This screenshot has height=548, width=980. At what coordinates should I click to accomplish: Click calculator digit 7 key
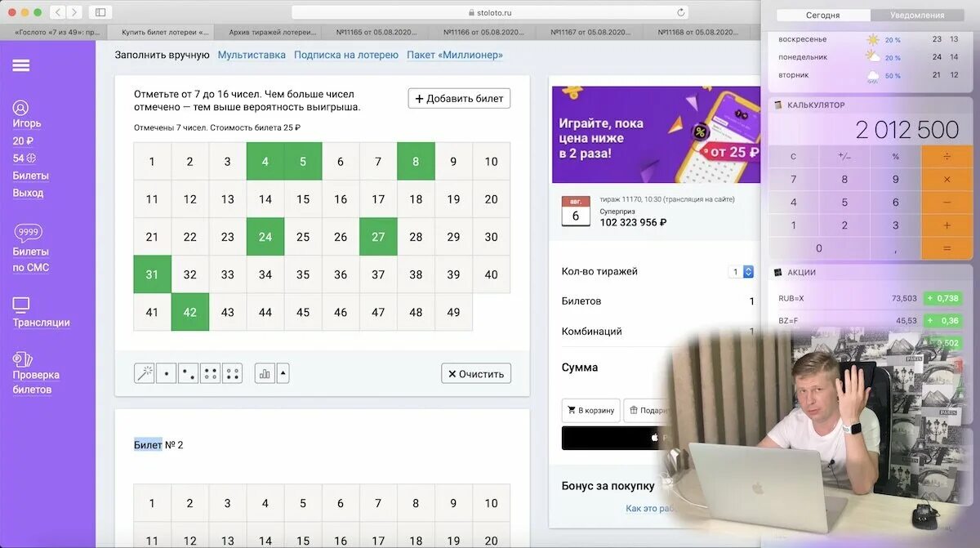click(793, 179)
